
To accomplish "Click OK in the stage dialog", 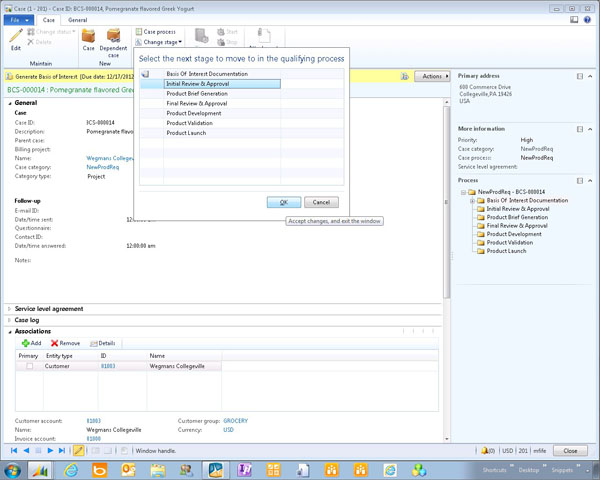I will click(x=284, y=202).
